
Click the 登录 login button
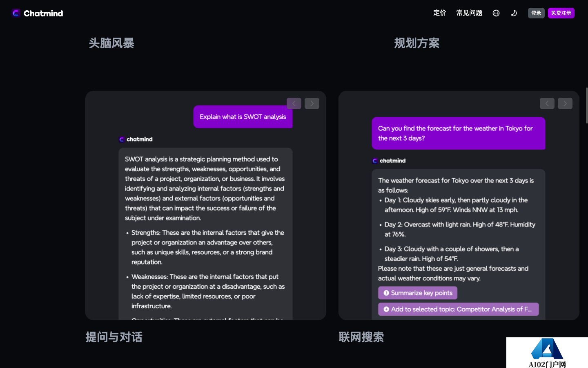(x=536, y=13)
